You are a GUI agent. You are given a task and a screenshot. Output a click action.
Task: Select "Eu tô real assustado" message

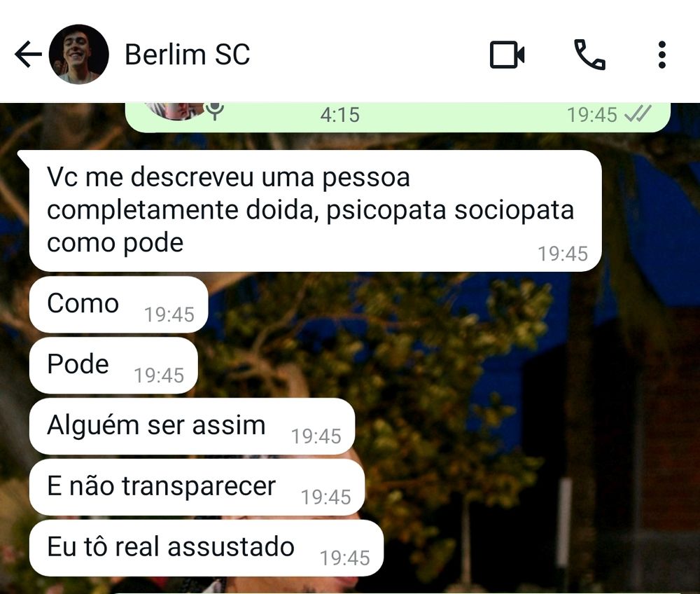click(206, 548)
